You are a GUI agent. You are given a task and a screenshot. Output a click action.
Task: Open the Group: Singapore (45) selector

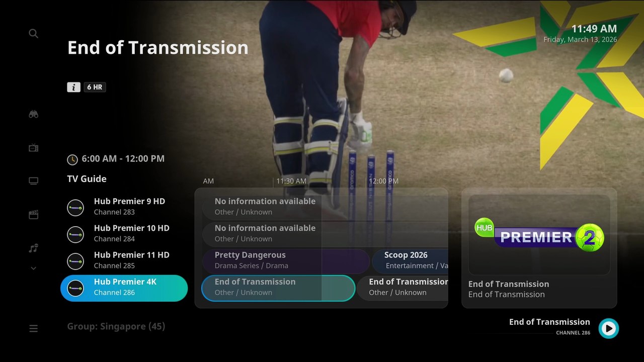click(116, 326)
